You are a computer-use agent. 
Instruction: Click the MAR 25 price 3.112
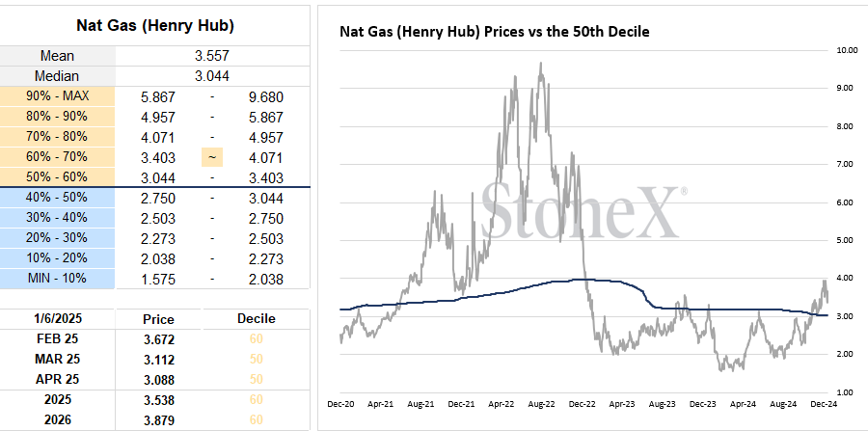pyautogui.click(x=158, y=360)
